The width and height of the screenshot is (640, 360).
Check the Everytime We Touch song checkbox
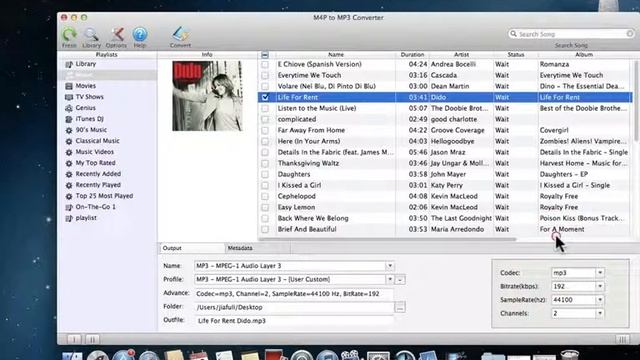[x=265, y=76]
